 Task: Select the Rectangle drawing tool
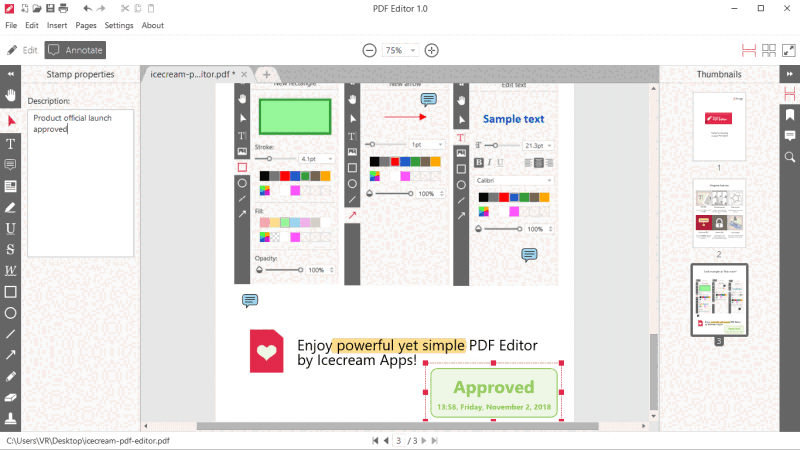(10, 292)
